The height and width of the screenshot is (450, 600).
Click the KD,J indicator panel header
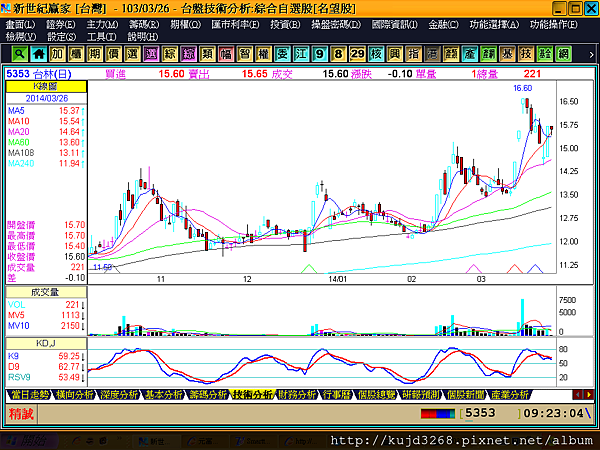(46, 343)
